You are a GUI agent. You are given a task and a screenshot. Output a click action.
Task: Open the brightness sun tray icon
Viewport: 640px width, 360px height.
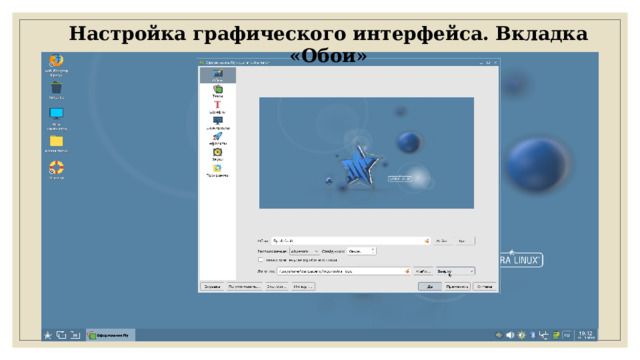(x=522, y=335)
